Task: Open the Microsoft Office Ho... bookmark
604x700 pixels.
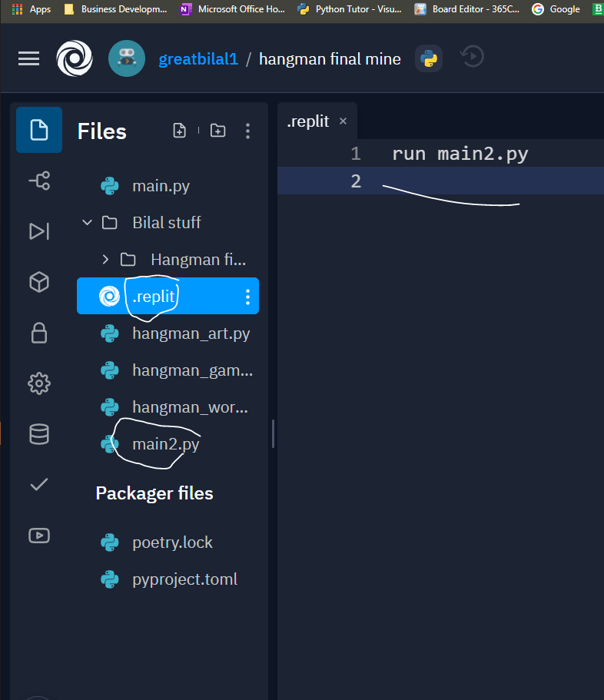Action: [x=233, y=9]
